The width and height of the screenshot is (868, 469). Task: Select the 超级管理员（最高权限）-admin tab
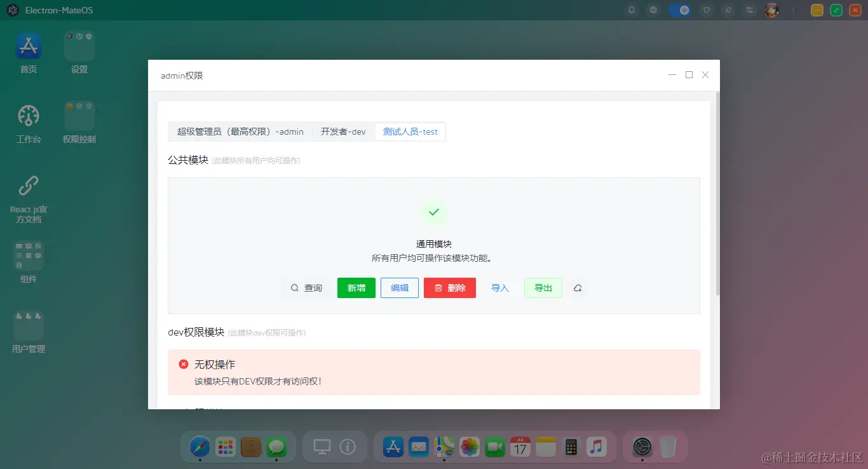point(240,132)
